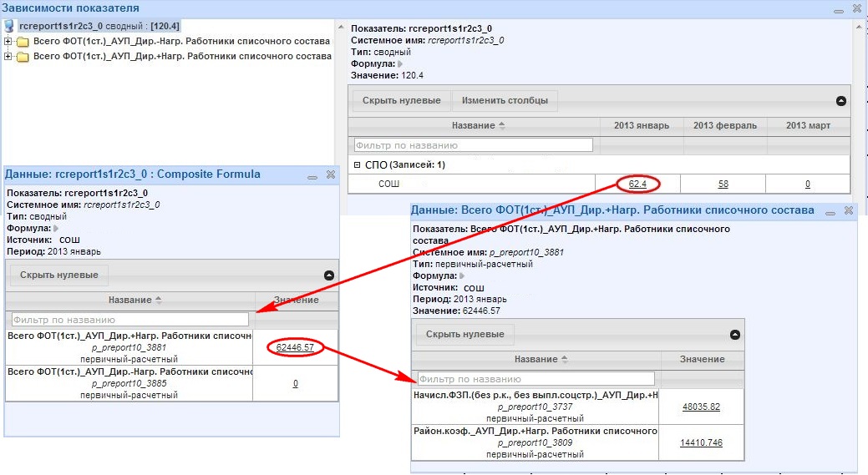Click the 2013 февраль column header
The height and width of the screenshot is (475, 868).
coord(724,125)
